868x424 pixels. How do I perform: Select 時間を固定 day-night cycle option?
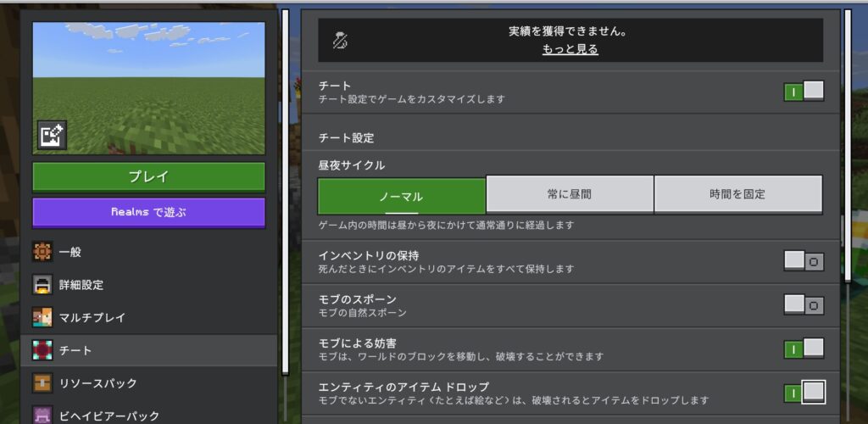737,194
